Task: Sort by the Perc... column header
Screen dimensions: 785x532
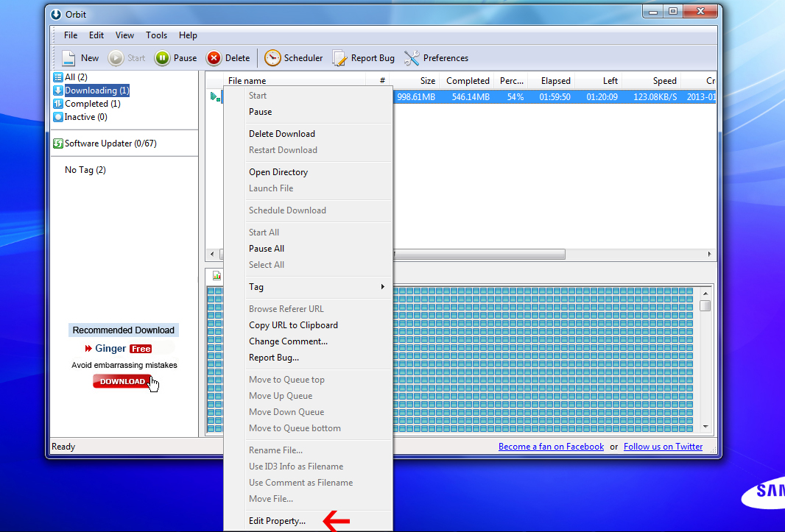Action: (x=511, y=81)
